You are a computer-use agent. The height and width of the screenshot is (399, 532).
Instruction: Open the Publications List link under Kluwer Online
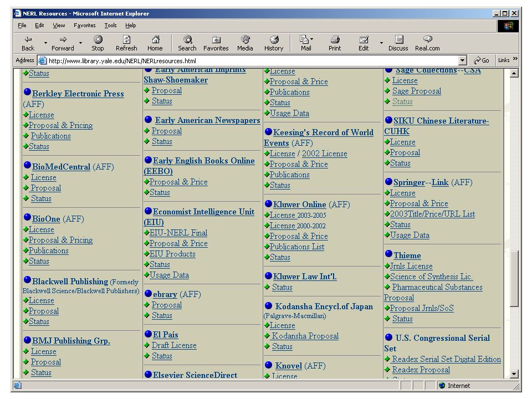tap(297, 247)
